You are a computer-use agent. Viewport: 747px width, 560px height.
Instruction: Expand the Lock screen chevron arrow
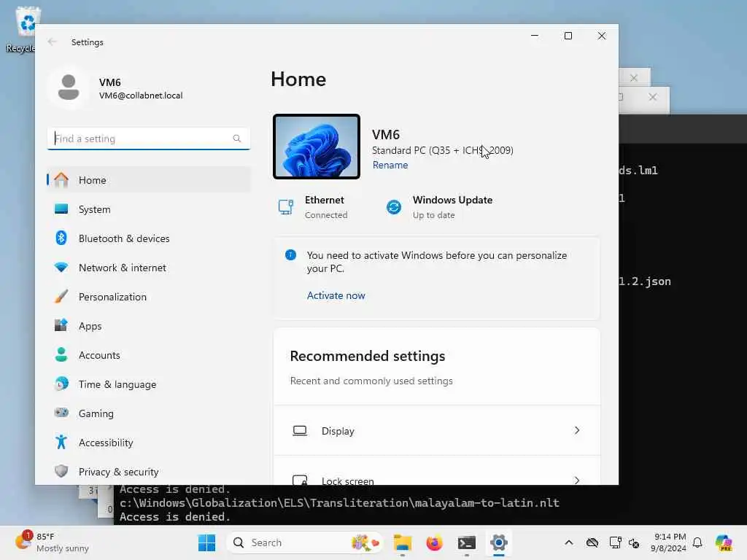(x=577, y=480)
